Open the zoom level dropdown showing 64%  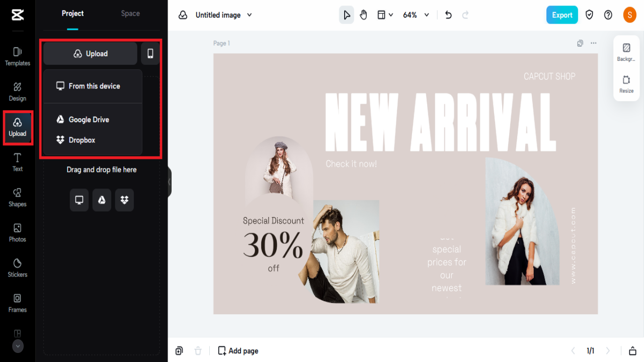[416, 15]
